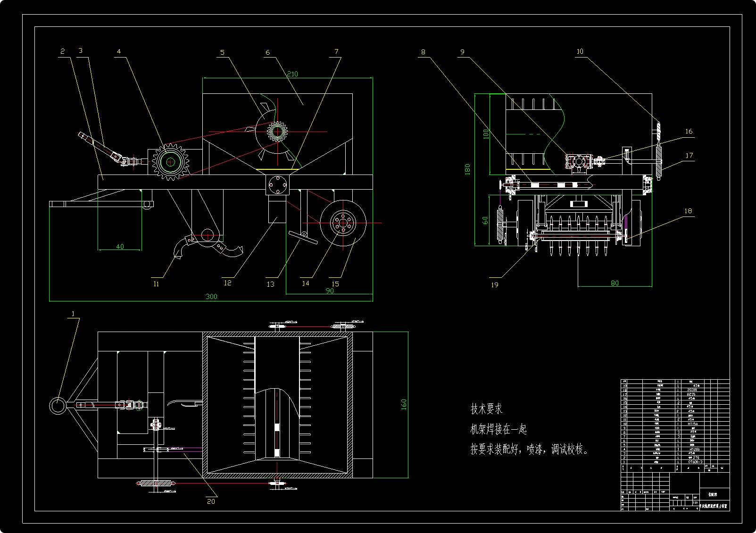The height and width of the screenshot is (533, 756).
Task: Click the HT200 material cell in parts list
Action: tap(693, 449)
